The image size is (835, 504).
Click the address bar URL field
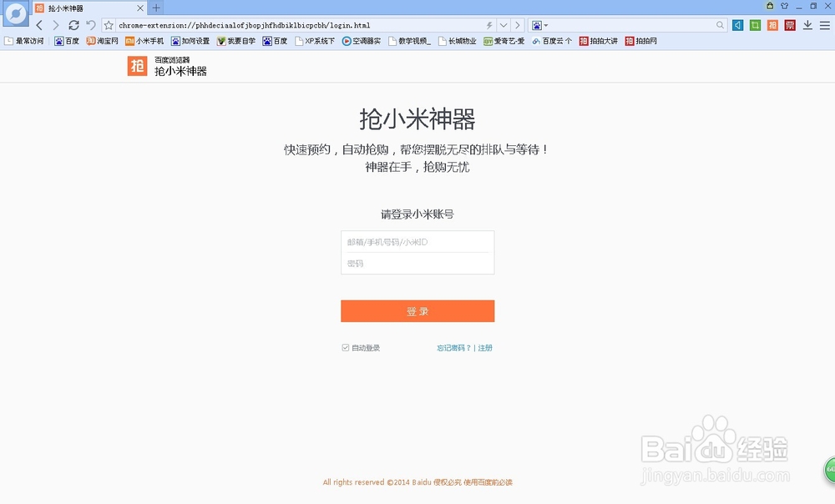tap(301, 25)
